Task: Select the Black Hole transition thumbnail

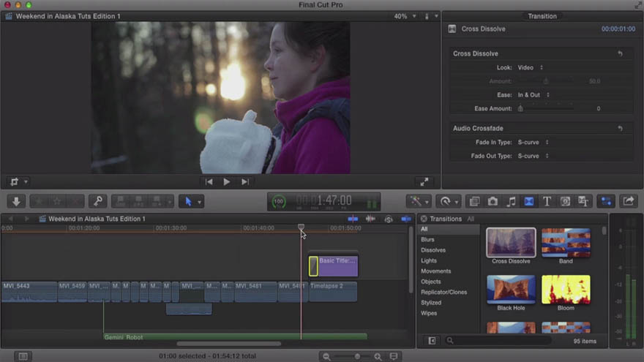Action: [x=511, y=290]
